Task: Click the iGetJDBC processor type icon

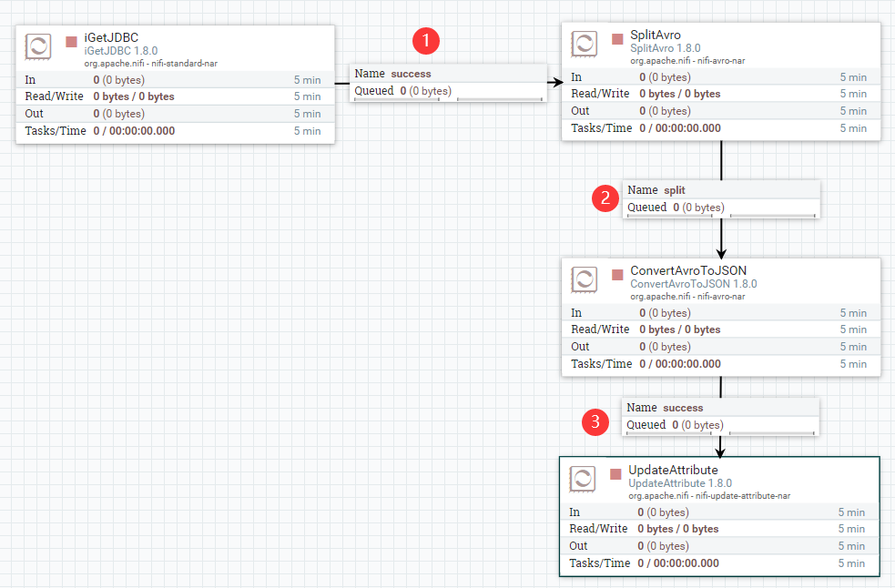Action: point(37,46)
